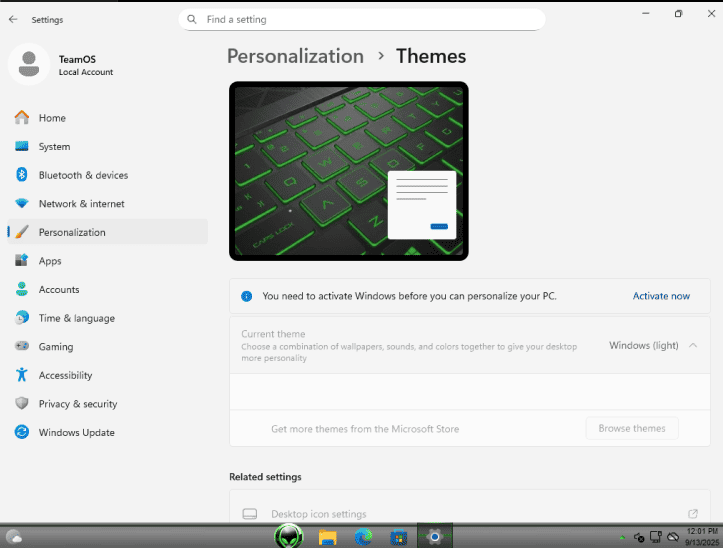The image size is (723, 548).
Task: Open Microsoft Store from taskbar
Action: pos(398,538)
